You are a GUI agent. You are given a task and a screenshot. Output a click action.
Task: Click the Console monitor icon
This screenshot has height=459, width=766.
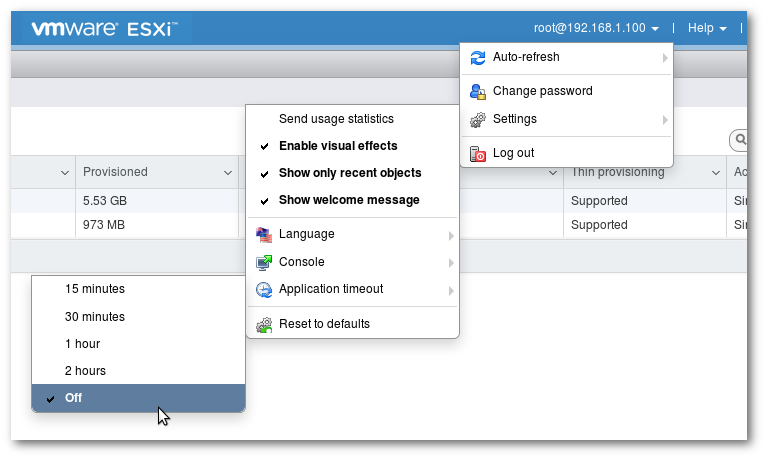pos(264,262)
